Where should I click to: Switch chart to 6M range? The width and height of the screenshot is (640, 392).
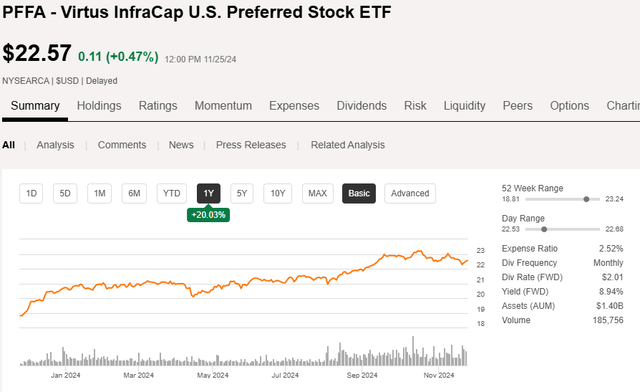pos(134,194)
